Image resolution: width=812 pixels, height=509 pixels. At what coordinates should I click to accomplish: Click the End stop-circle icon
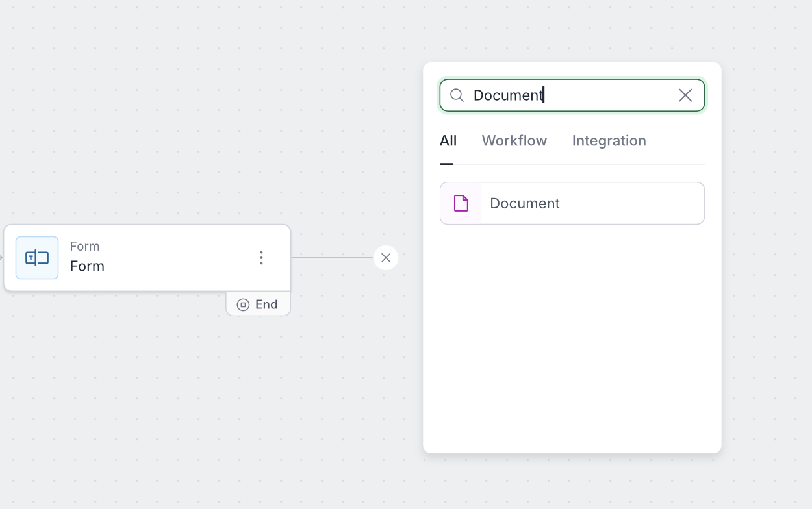point(243,304)
